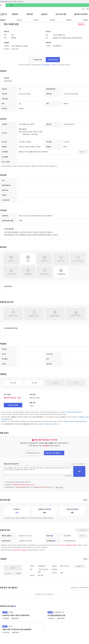
Task: Click the blue 전송 button
Action: tap(79, 471)
